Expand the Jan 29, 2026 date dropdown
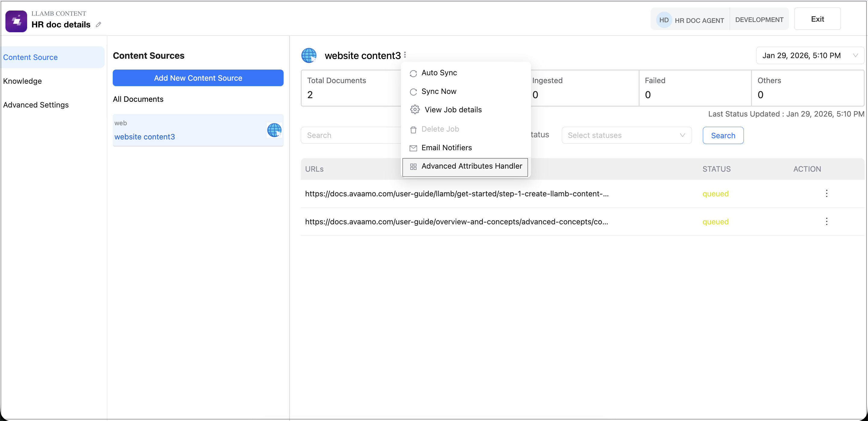868x421 pixels. (x=809, y=56)
